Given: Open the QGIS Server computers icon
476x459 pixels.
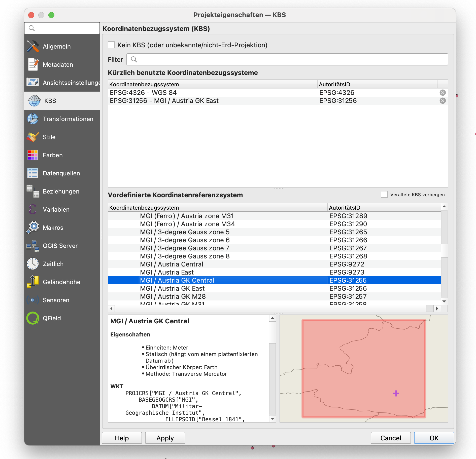Looking at the screenshot, I should pyautogui.click(x=33, y=246).
